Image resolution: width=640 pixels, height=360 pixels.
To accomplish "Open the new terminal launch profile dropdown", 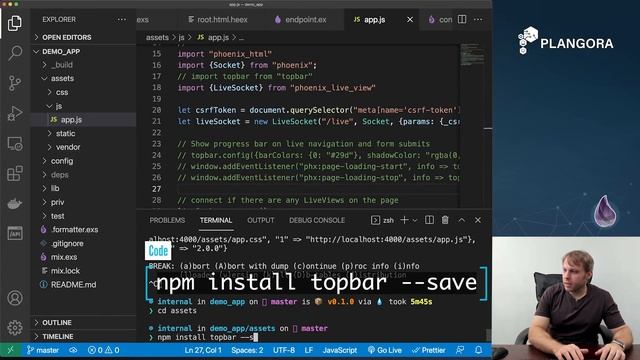I will pos(415,220).
